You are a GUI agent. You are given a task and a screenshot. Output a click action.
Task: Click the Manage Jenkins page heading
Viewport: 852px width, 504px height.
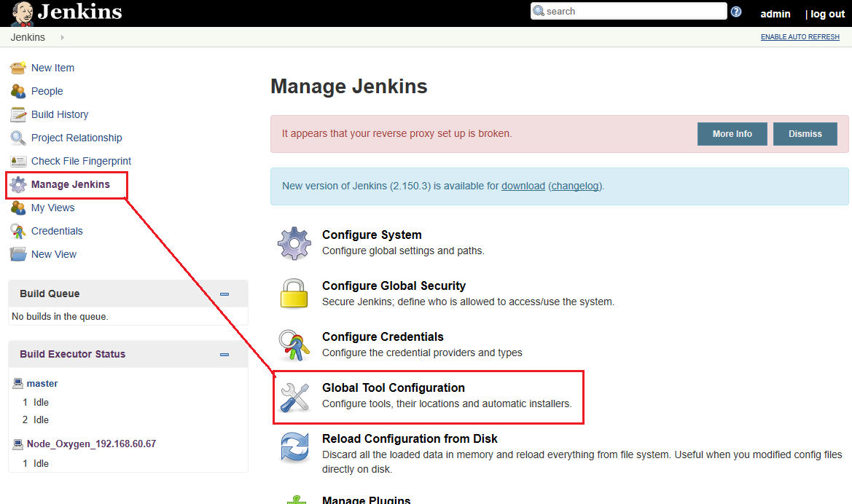(x=349, y=87)
